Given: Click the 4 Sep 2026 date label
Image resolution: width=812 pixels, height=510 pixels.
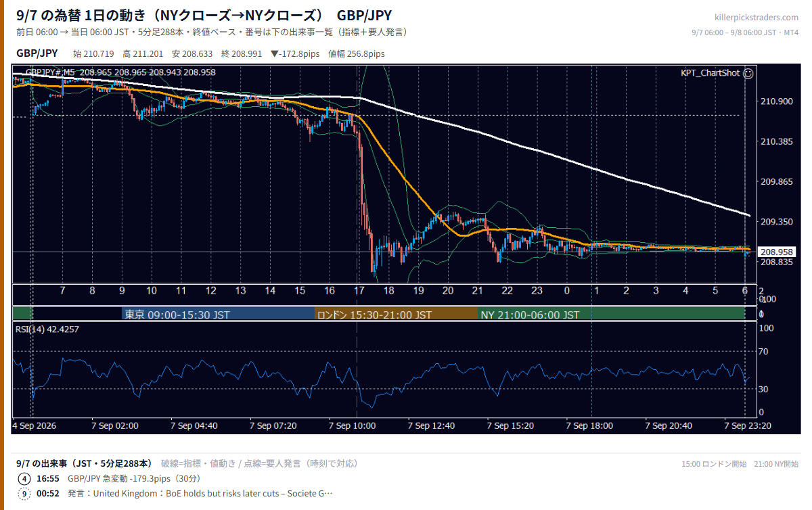Looking at the screenshot, I should [34, 425].
